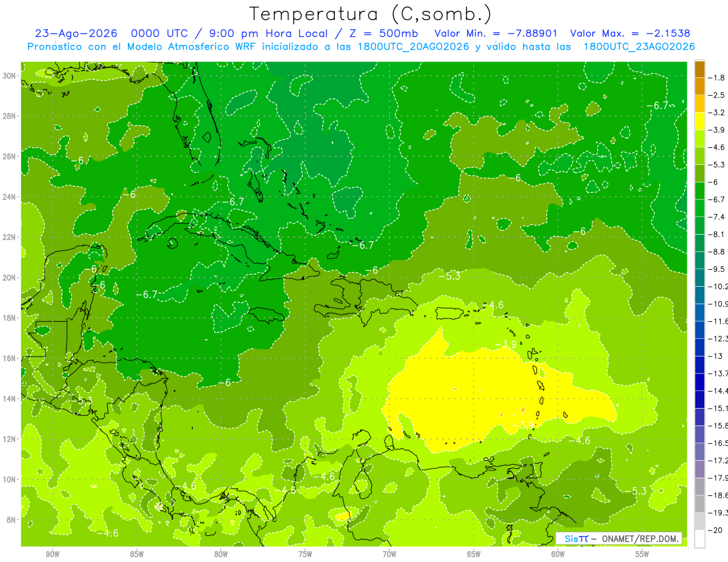728x562 pixels.
Task: Click the "-15.8" colorbar label
Action: 718,425
